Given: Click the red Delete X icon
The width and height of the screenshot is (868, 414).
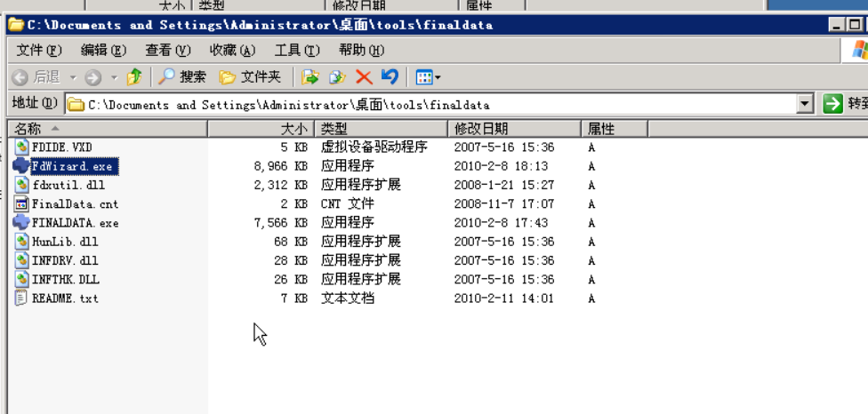Looking at the screenshot, I should (364, 76).
